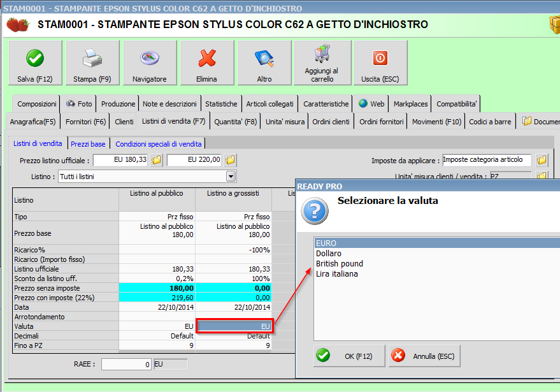Click the 219,60 Prezzo con imposte cell
This screenshot has height=392, width=560.
157,298
